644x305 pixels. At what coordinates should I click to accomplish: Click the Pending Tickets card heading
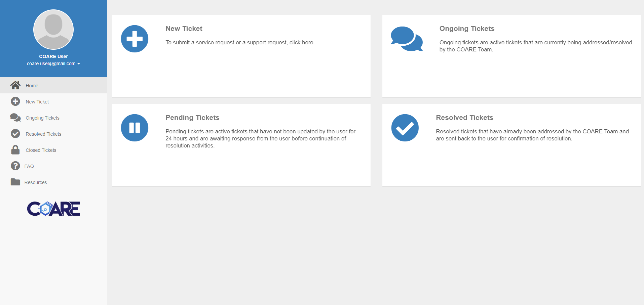(192, 118)
